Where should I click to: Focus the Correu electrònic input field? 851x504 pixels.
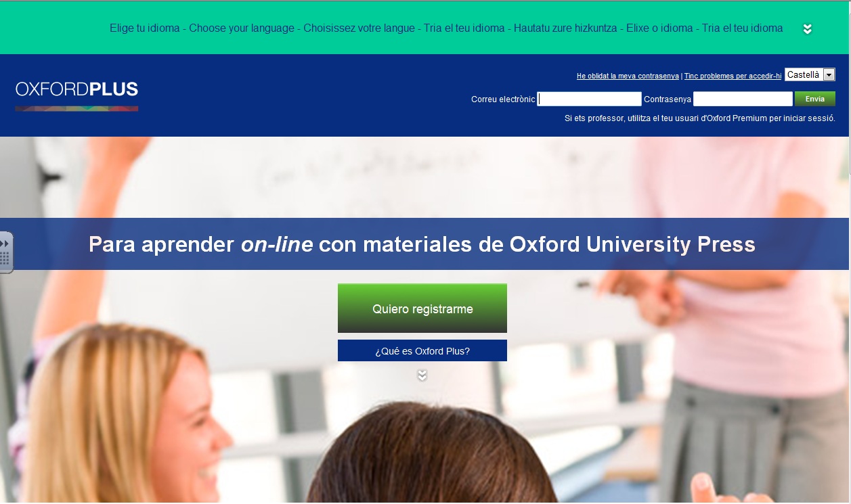tap(589, 99)
